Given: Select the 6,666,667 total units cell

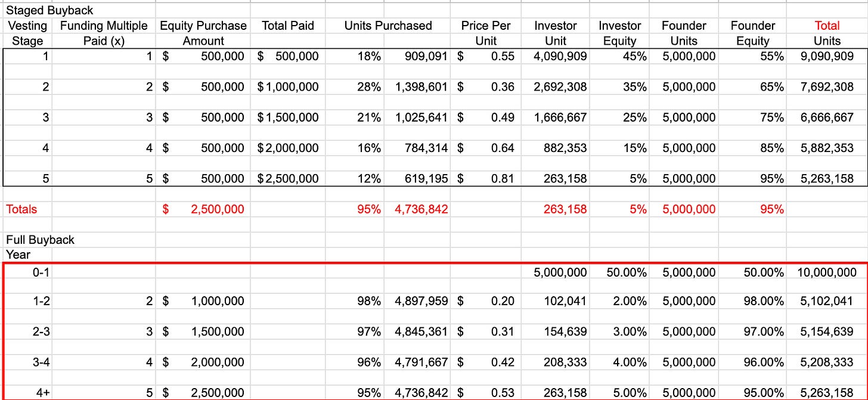Looking at the screenshot, I should [x=827, y=117].
